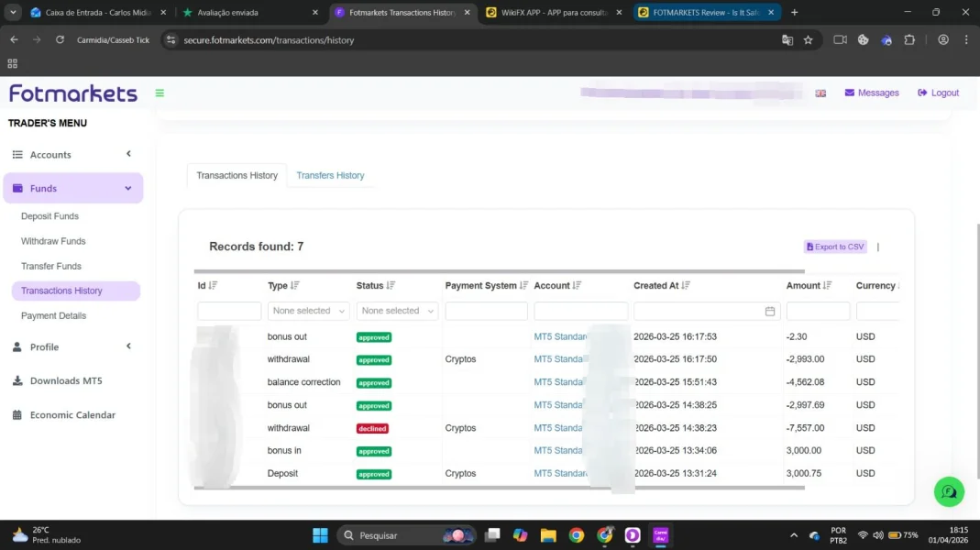This screenshot has height=550, width=980.
Task: Open the Type filter dropdown
Action: pyautogui.click(x=308, y=312)
